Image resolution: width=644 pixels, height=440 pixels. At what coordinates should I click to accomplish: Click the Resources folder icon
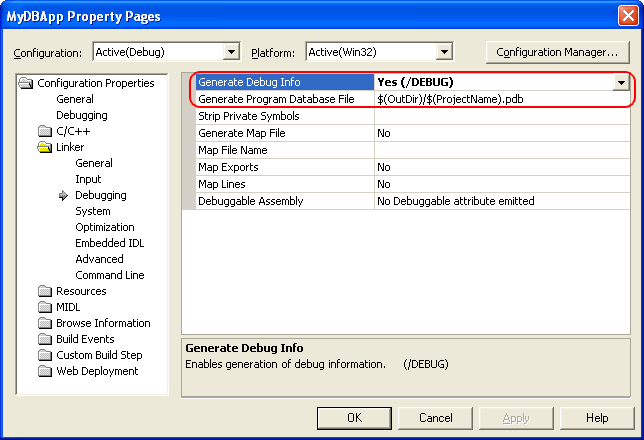click(45, 292)
